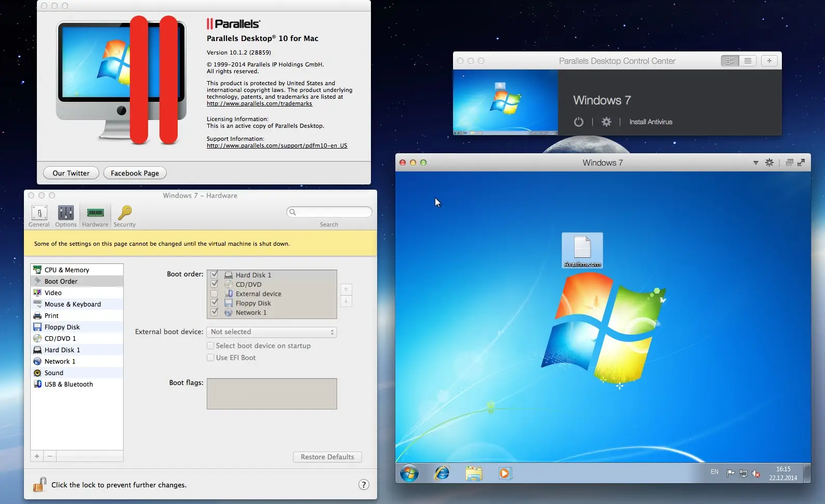Click the Restore Defaults button
Image resolution: width=825 pixels, height=504 pixels.
click(327, 457)
